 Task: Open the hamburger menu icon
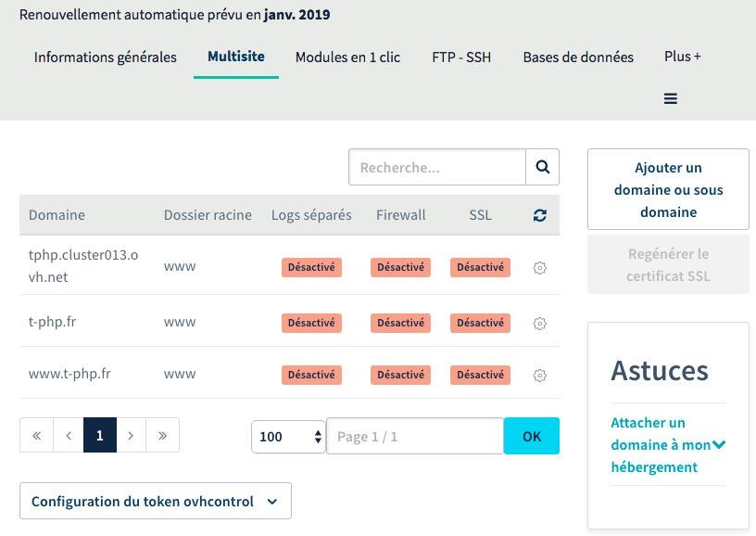[x=671, y=99]
